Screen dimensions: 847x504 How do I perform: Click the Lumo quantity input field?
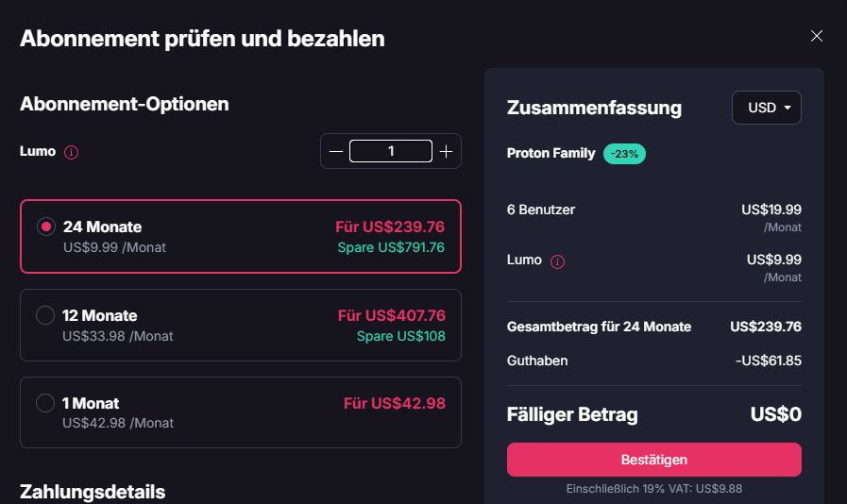click(391, 151)
